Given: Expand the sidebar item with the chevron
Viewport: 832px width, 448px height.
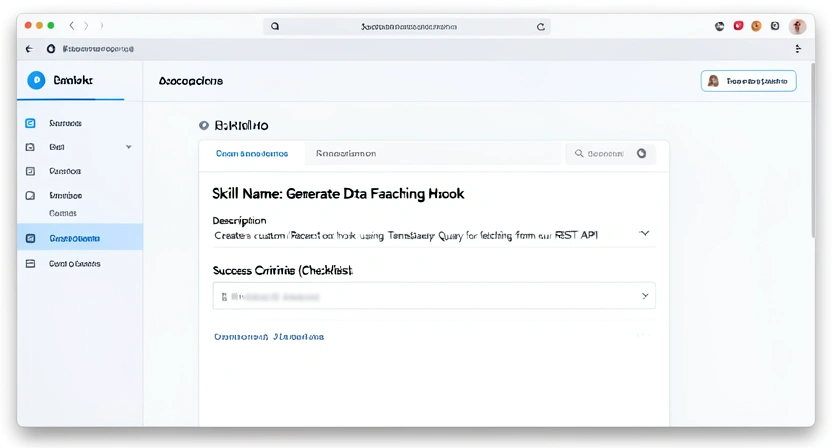Looking at the screenshot, I should pyautogui.click(x=128, y=147).
